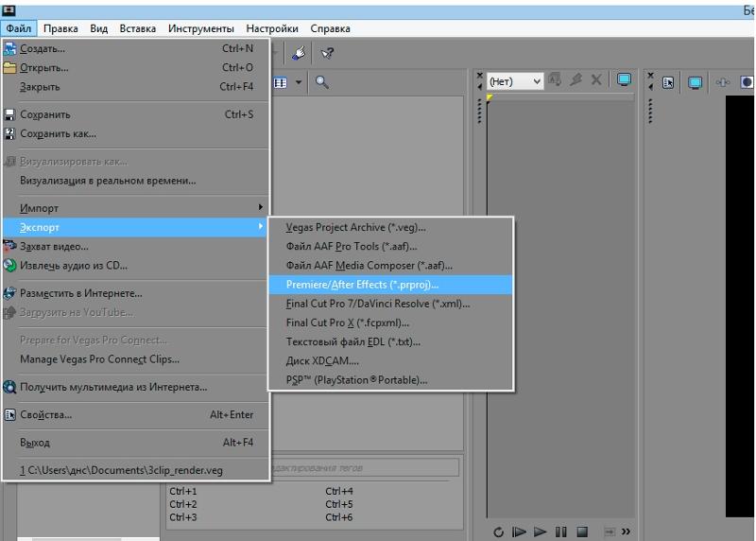The image size is (756, 541).
Task: Select Визуализация в реальном времени...
Action: pyautogui.click(x=135, y=181)
